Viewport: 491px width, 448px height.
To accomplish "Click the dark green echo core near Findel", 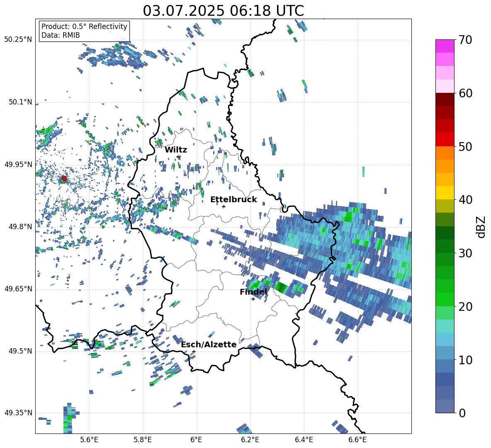I will [281, 287].
